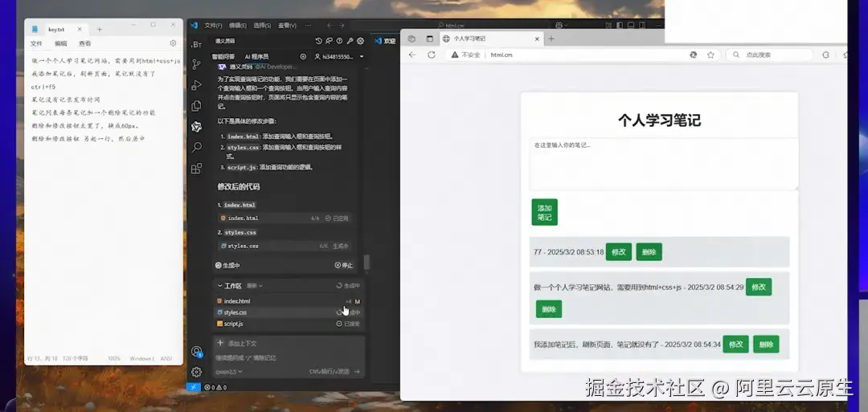The image size is (868, 412).
Task: Click 修改 for the html+css+js note
Action: tap(759, 287)
